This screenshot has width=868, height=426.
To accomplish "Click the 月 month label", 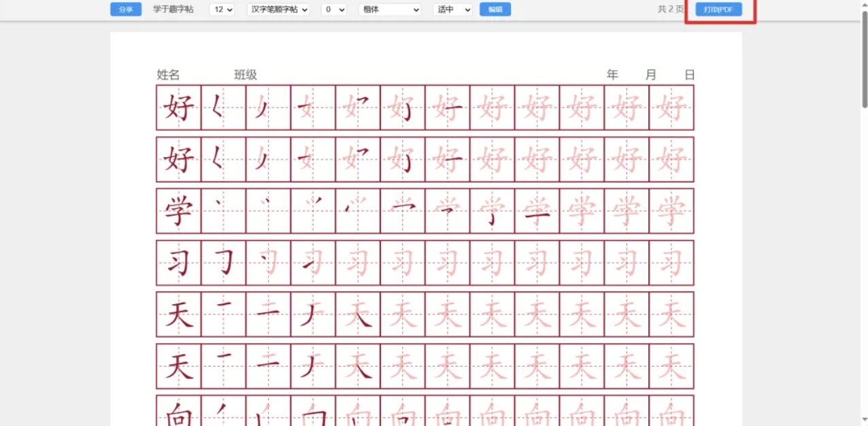I will pos(651,75).
